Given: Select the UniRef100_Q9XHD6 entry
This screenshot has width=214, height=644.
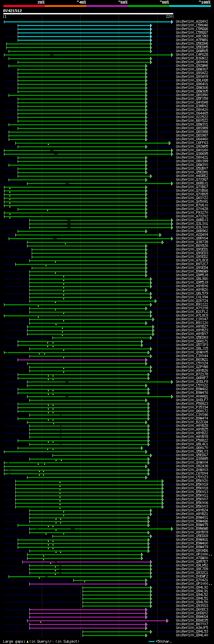Looking at the screenshot, I should tap(192, 551).
